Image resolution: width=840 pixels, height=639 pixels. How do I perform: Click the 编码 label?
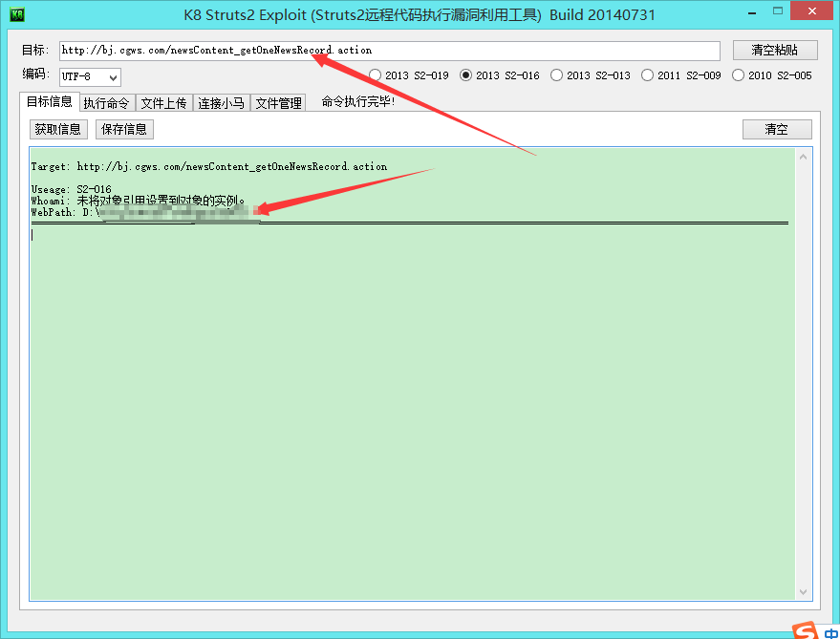(36, 74)
